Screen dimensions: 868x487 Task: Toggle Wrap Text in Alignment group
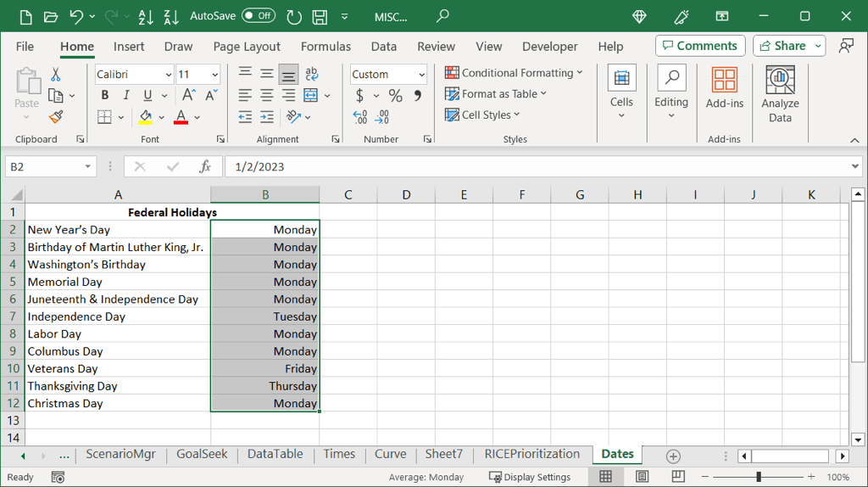pos(312,74)
